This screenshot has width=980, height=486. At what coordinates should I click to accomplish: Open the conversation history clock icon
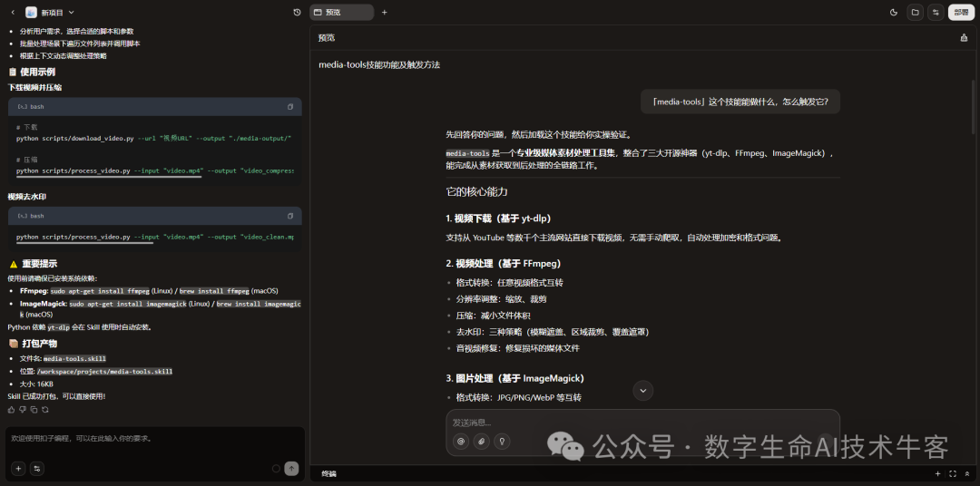(297, 13)
